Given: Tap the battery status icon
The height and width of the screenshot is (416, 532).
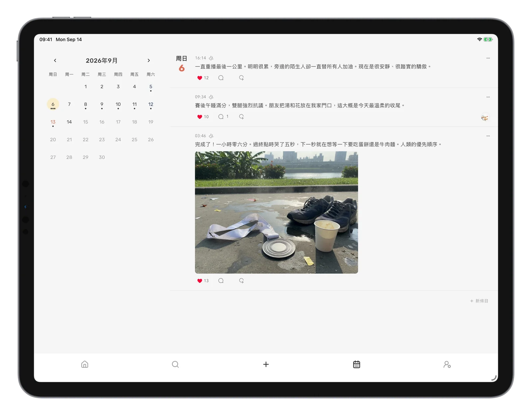Looking at the screenshot, I should pos(488,40).
